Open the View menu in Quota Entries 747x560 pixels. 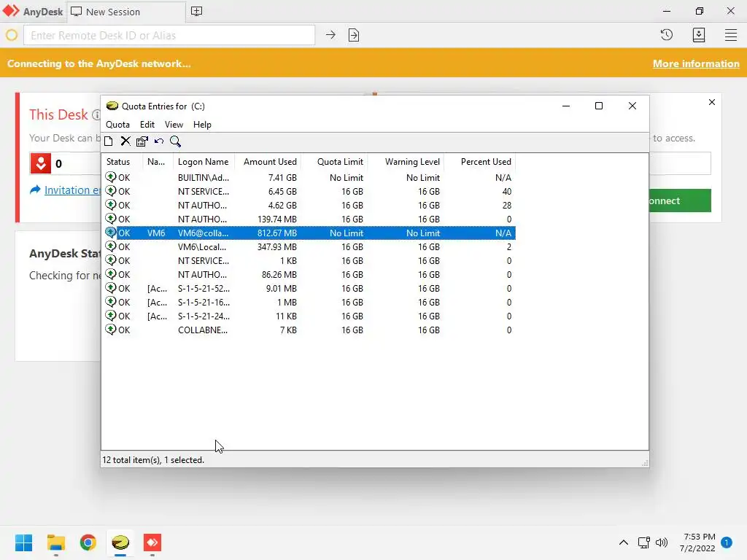pyautogui.click(x=174, y=124)
